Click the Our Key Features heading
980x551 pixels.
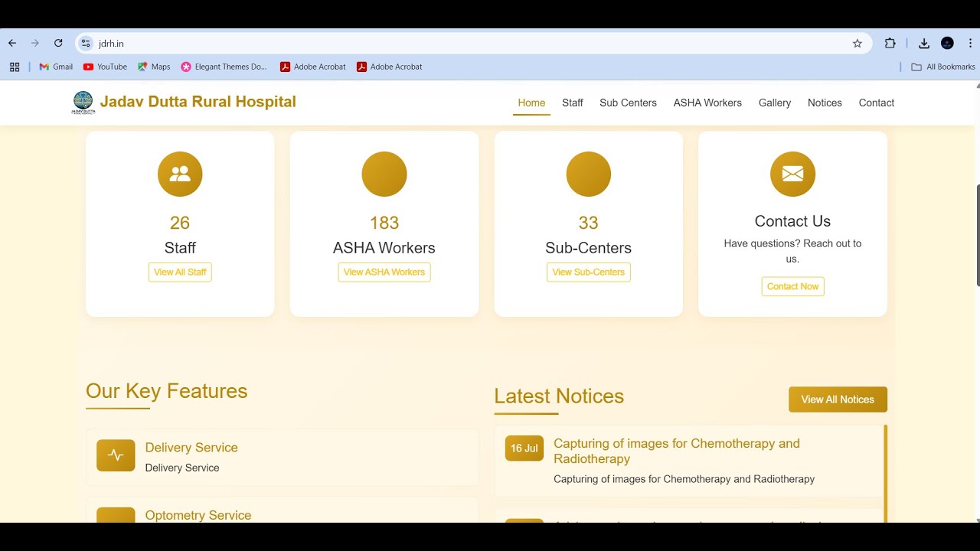pos(166,391)
